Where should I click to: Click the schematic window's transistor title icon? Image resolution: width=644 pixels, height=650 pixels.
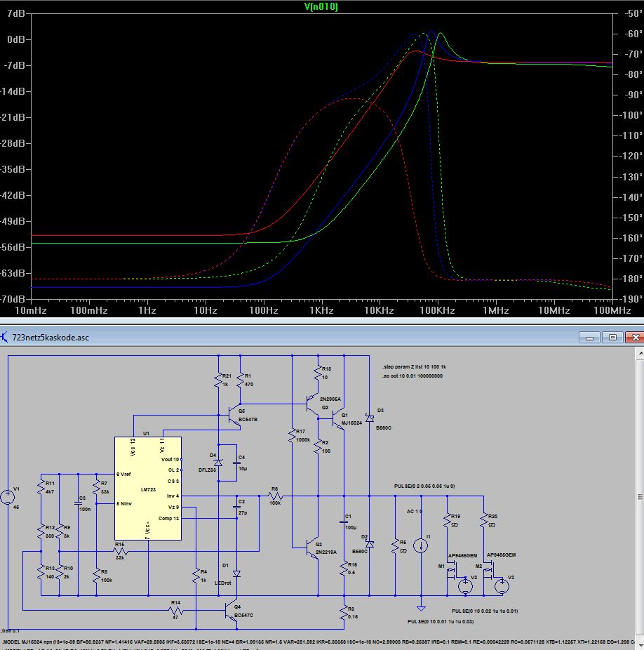pos(6,337)
